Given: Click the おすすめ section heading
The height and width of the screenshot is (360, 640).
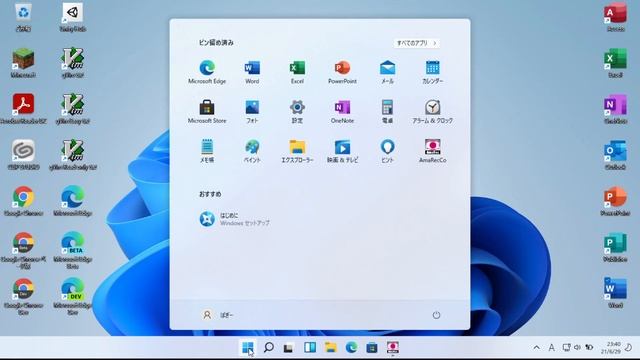Looking at the screenshot, I should pos(210,194).
